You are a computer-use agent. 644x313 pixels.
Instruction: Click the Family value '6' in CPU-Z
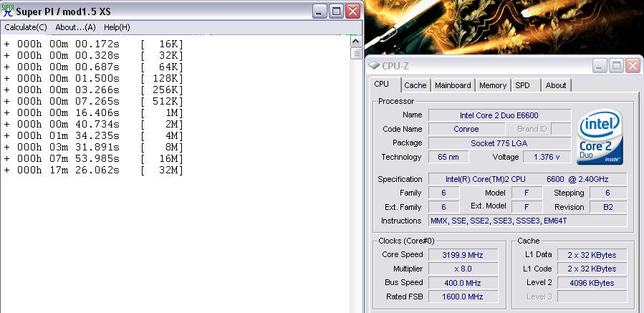[443, 193]
